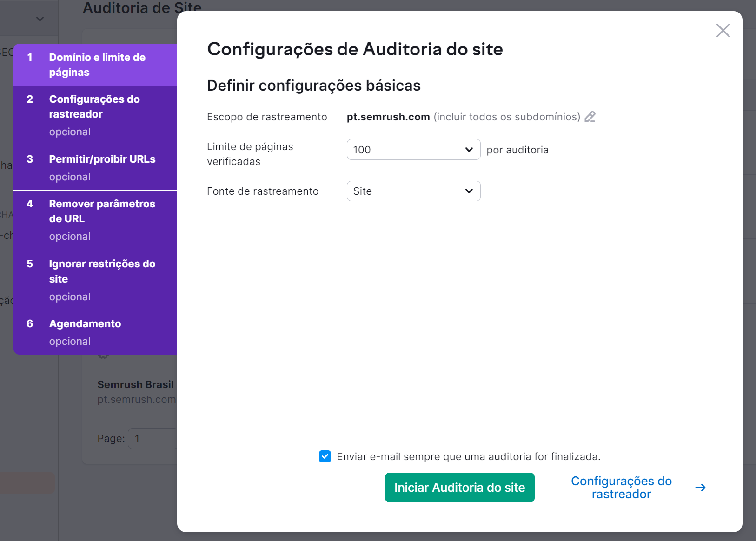Screen dimensions: 756x541
Task: Open the Configurações do rastreador link
Action: click(x=622, y=488)
